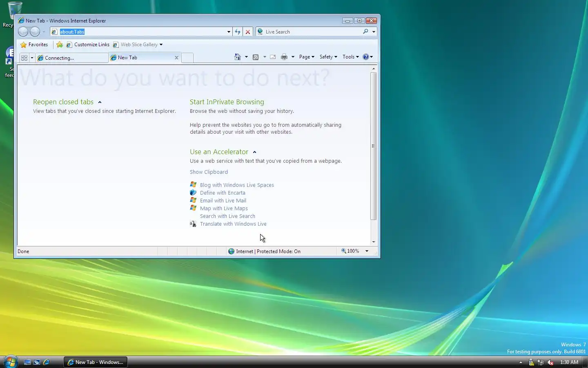Click the Refresh button beside address bar
Screen dimensions: 588x368
click(x=238, y=31)
